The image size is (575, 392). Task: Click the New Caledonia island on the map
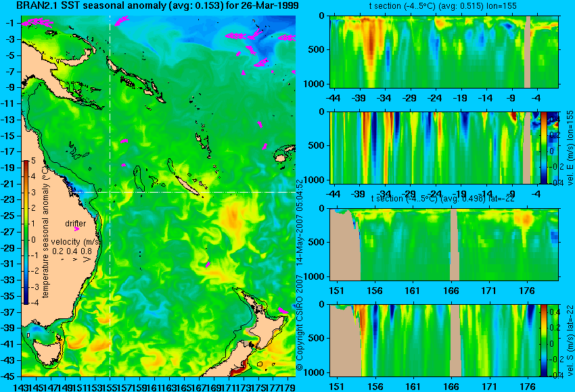pos(187,186)
